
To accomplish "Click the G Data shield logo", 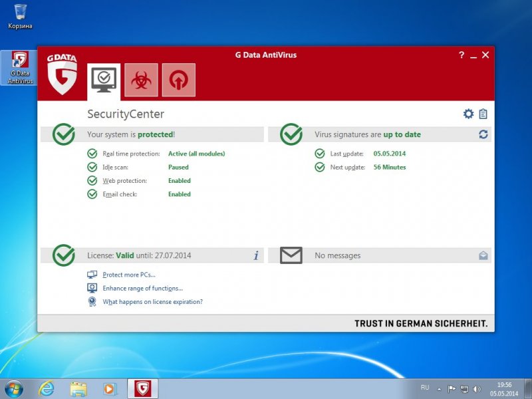I will pos(62,74).
